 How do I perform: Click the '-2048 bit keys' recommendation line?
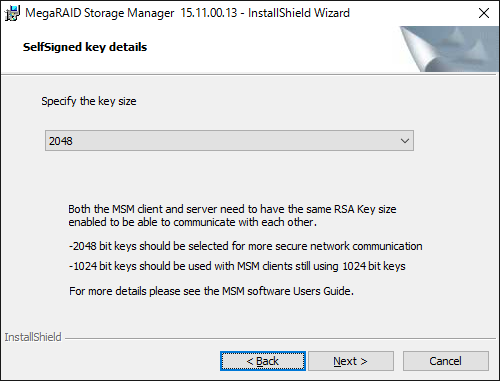tap(245, 246)
